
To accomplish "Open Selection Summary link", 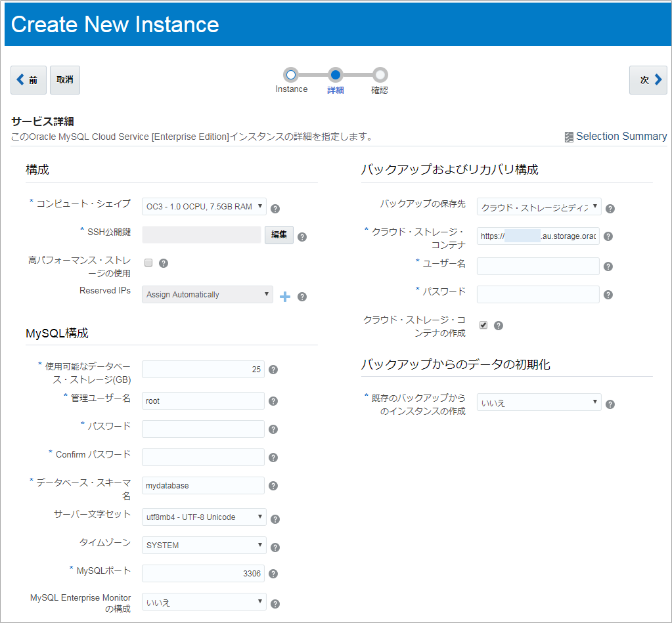I will (x=621, y=137).
